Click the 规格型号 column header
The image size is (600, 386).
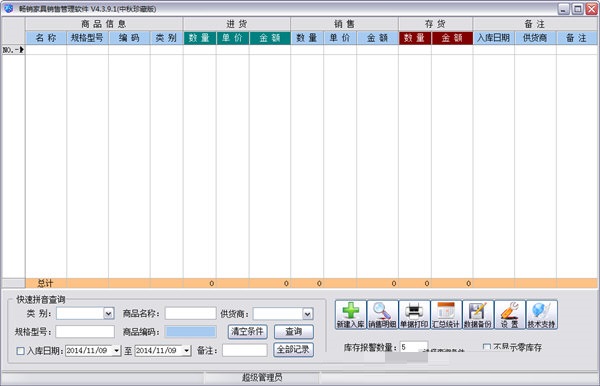[87, 38]
